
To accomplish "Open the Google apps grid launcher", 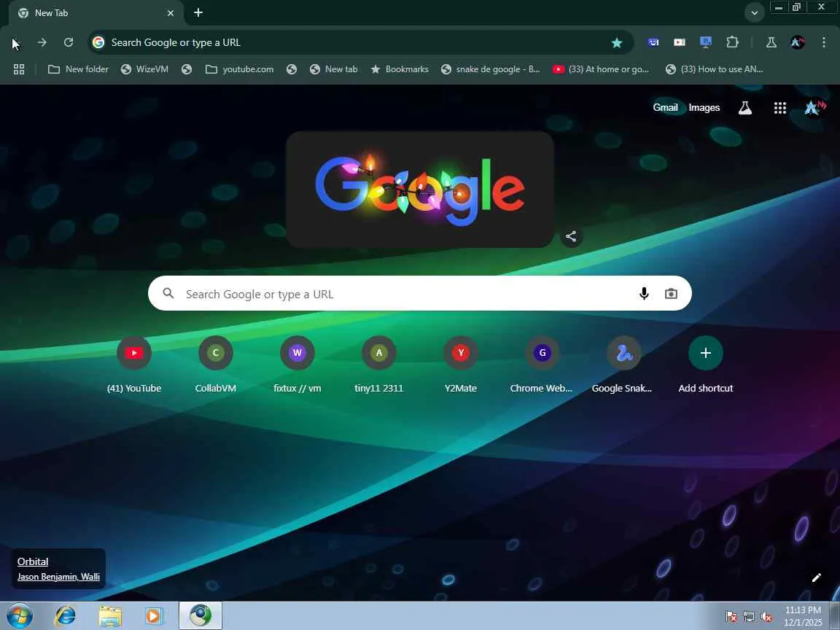I will tap(780, 108).
